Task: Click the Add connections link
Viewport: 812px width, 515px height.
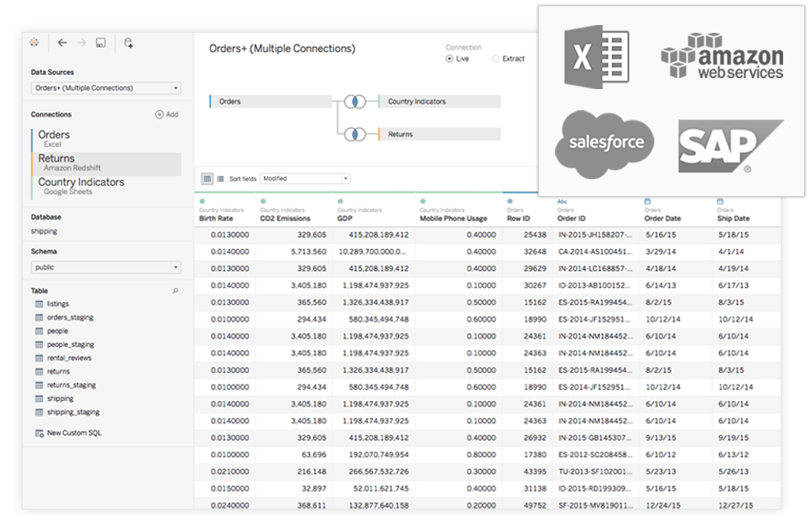Action: click(x=164, y=114)
